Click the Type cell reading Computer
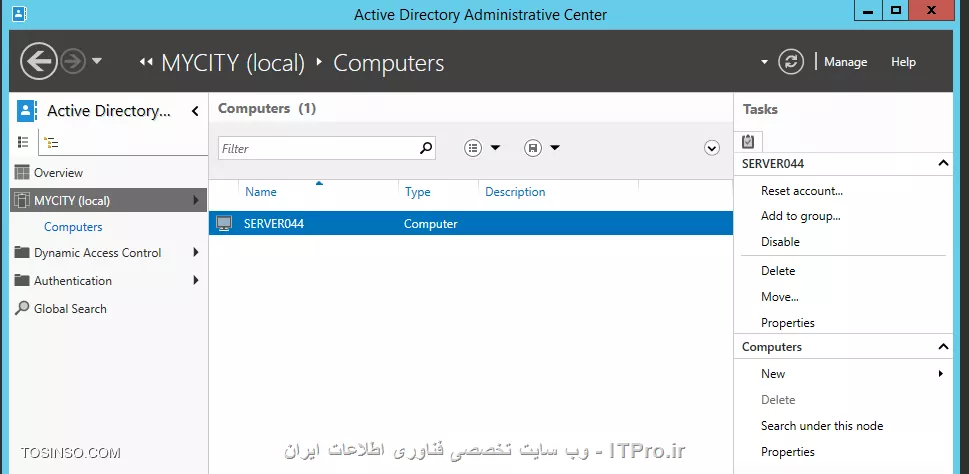This screenshot has height=474, width=969. 430,224
